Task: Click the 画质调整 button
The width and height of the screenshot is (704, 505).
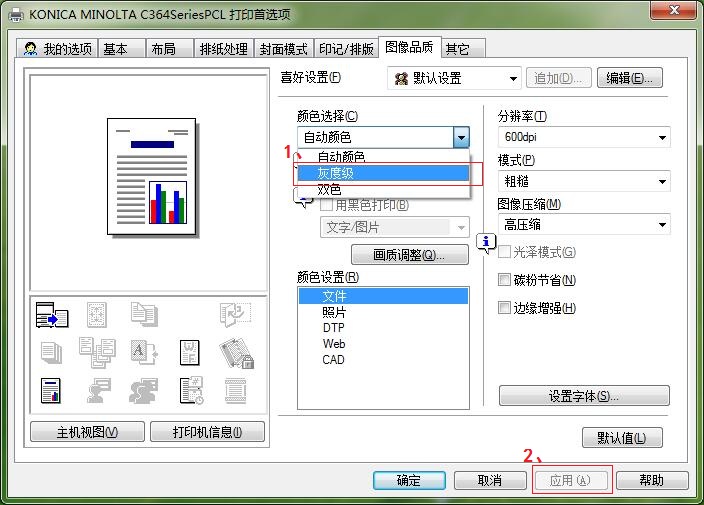Action: [409, 255]
